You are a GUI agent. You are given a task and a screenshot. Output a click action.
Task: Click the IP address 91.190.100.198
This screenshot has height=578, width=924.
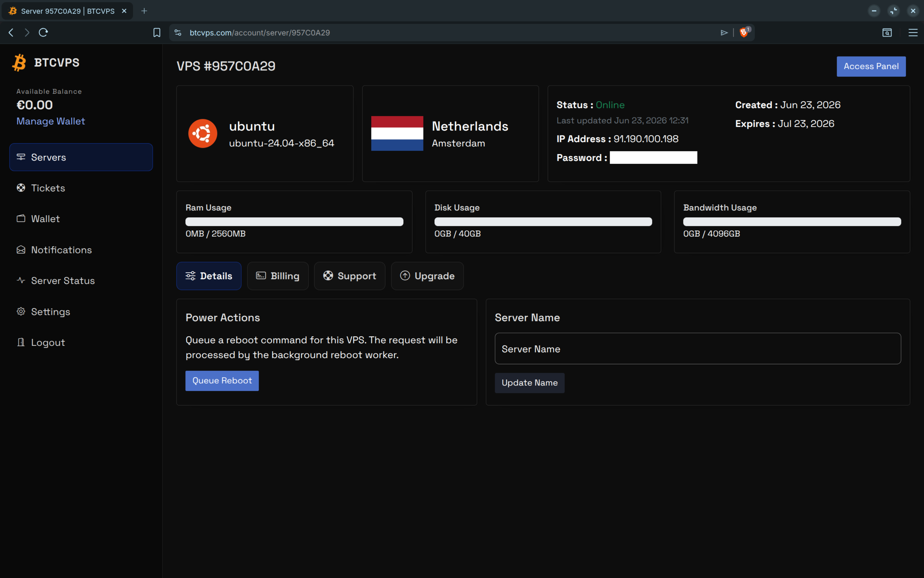coord(646,139)
